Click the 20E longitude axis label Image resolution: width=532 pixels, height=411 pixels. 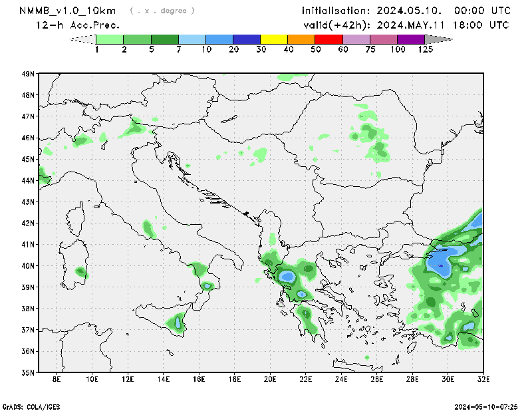(x=270, y=380)
